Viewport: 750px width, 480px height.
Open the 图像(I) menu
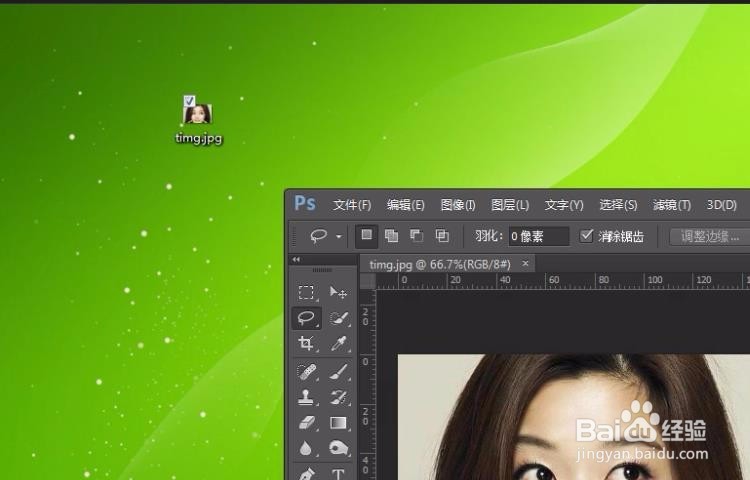click(x=458, y=205)
